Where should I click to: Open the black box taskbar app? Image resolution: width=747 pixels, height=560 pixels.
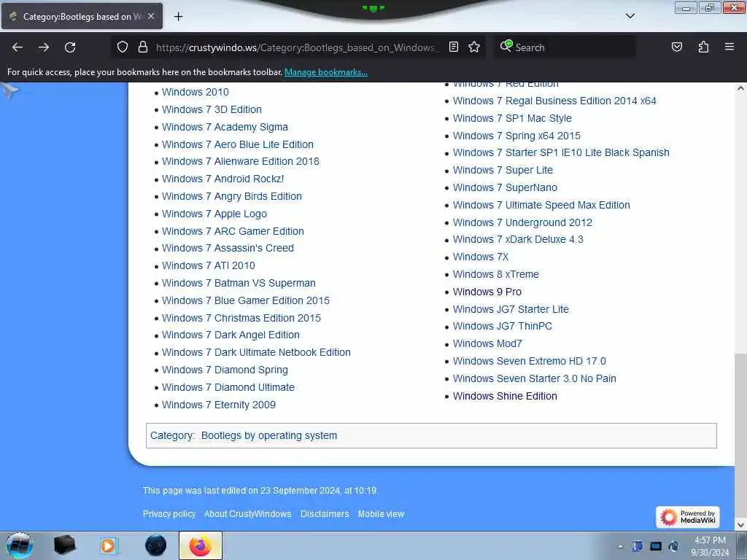pyautogui.click(x=65, y=545)
